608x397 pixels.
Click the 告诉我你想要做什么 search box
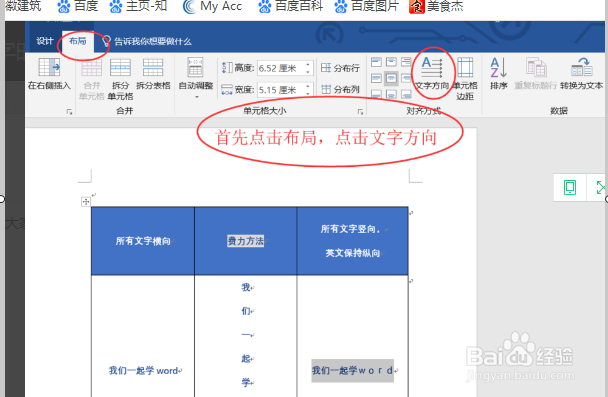[x=153, y=41]
